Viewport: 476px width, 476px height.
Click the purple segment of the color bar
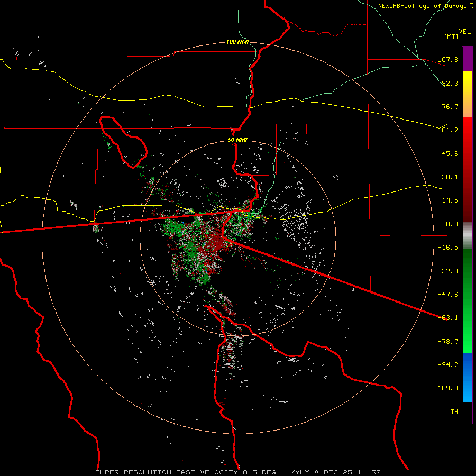click(467, 59)
